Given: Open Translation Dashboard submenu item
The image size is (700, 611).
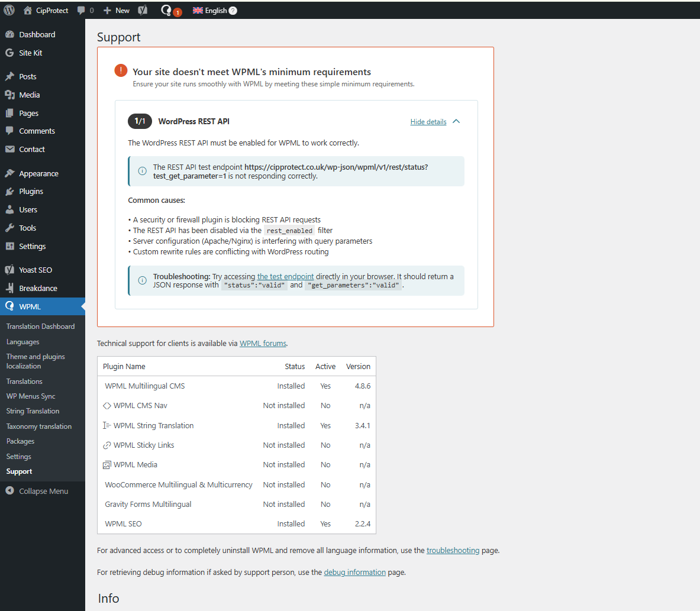Looking at the screenshot, I should pos(41,326).
